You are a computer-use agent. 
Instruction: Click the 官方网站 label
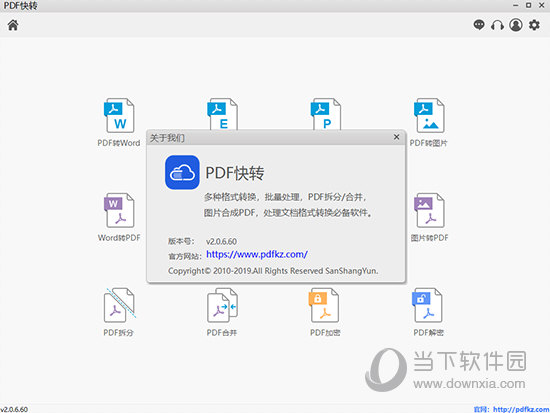(185, 256)
